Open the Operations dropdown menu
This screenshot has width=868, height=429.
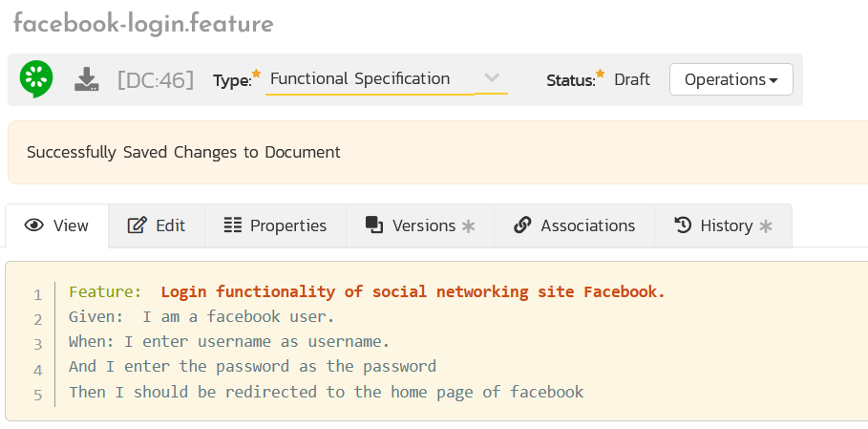[730, 79]
